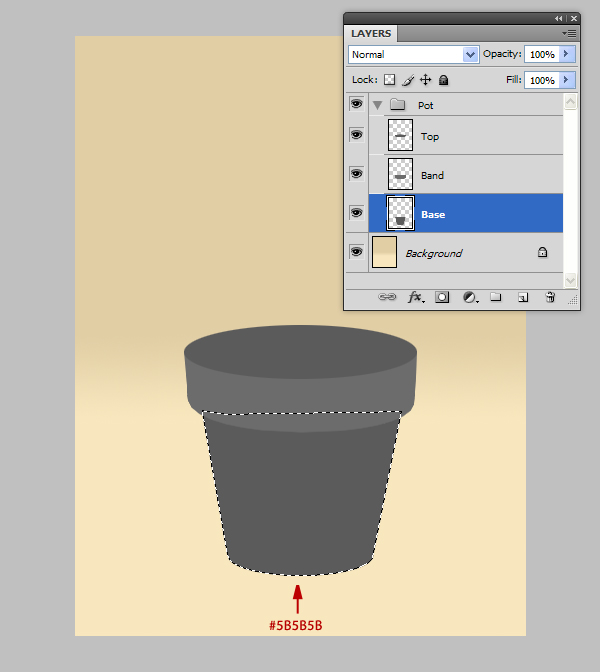Collapse the Pot group
Viewport: 600px width, 672px height.
[x=378, y=105]
